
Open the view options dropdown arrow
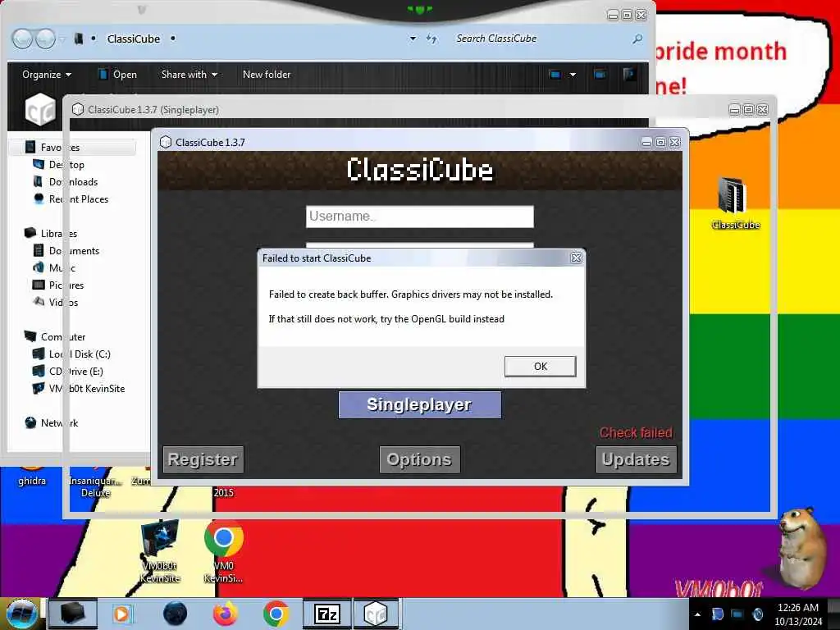pos(573,75)
